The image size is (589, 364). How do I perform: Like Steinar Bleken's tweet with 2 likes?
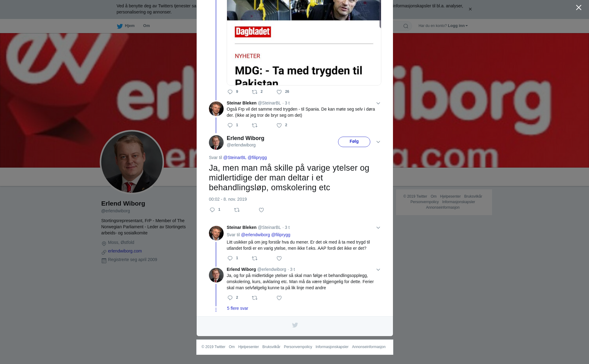click(279, 125)
